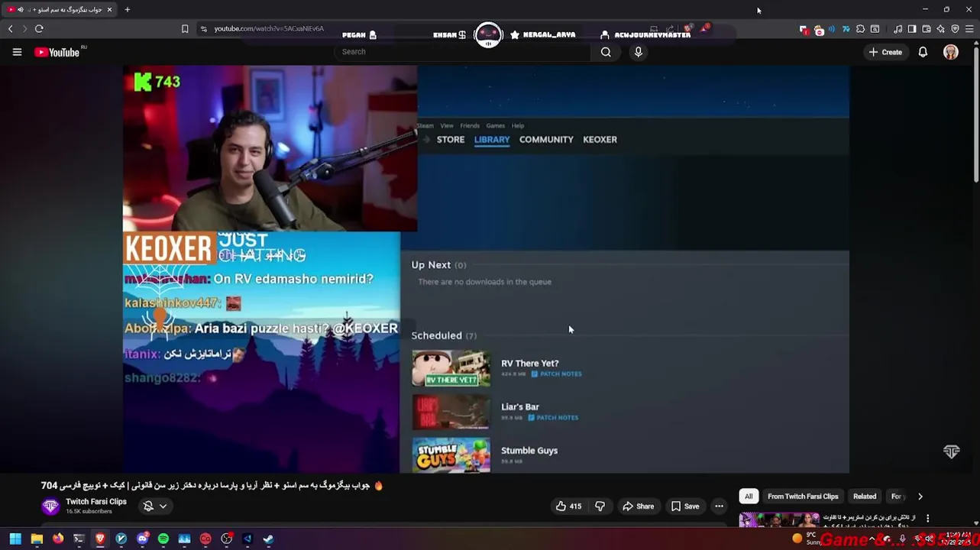The height and width of the screenshot is (550, 980).
Task: Start voice search with the microphone
Action: pos(639,52)
